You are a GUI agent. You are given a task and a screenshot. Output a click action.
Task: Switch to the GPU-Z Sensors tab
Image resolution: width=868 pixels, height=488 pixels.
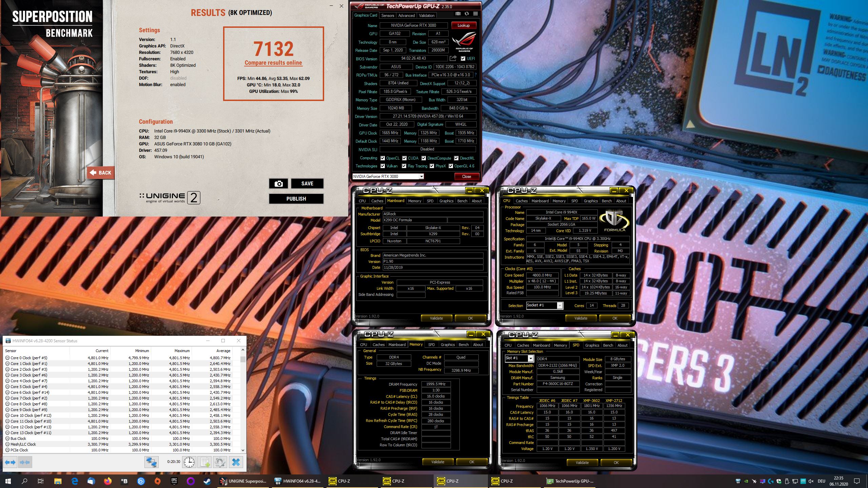coord(388,15)
